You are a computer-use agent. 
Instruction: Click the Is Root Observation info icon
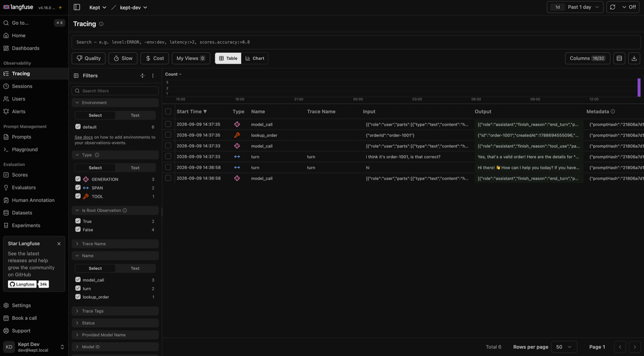[x=125, y=211]
